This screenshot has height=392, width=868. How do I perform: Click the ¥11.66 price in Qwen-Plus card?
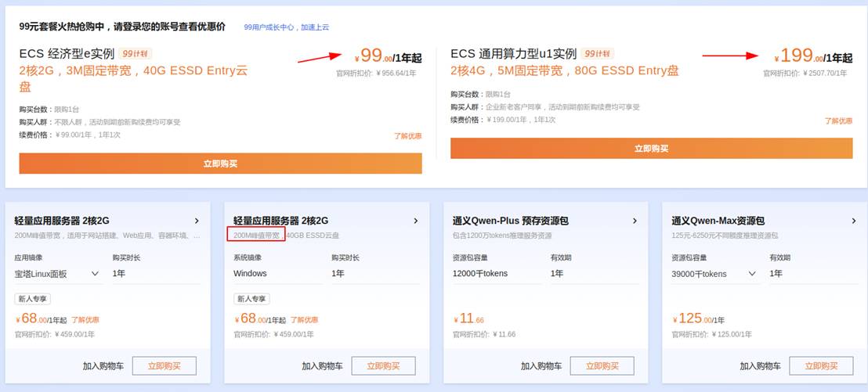click(468, 319)
